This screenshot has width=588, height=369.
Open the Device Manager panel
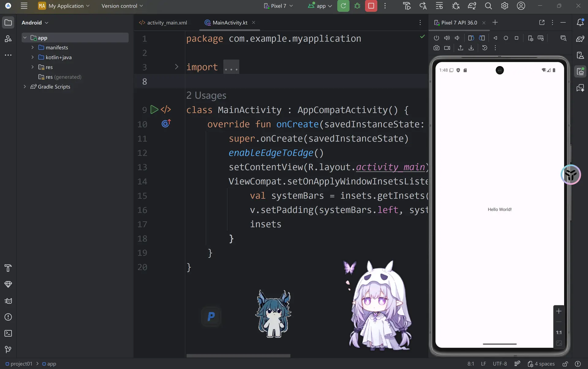[x=580, y=55]
